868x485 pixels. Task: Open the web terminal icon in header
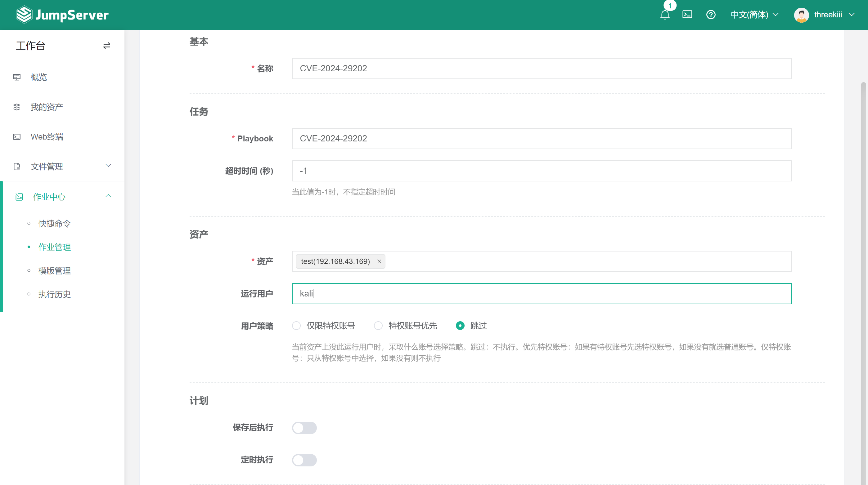coord(687,15)
